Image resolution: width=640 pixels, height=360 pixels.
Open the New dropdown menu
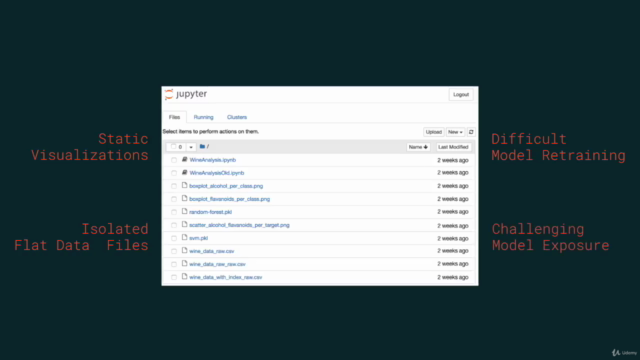pos(455,132)
